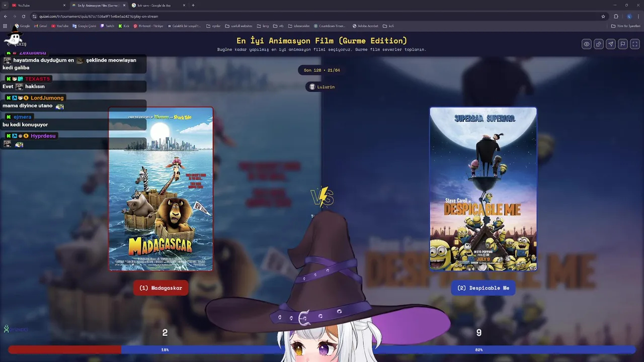Image resolution: width=644 pixels, height=362 pixels.
Task: Vote for (2) Despicable Me button
Action: [x=483, y=288]
